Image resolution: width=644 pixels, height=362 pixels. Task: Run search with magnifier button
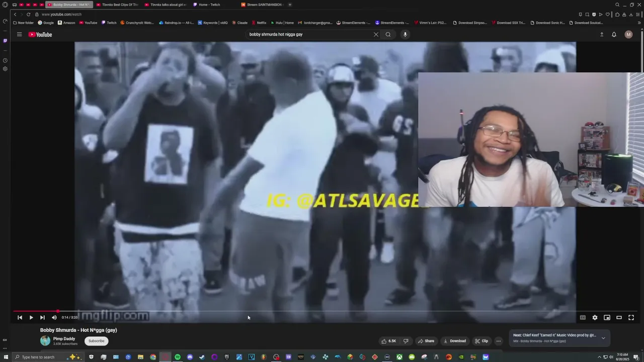pyautogui.click(x=388, y=35)
